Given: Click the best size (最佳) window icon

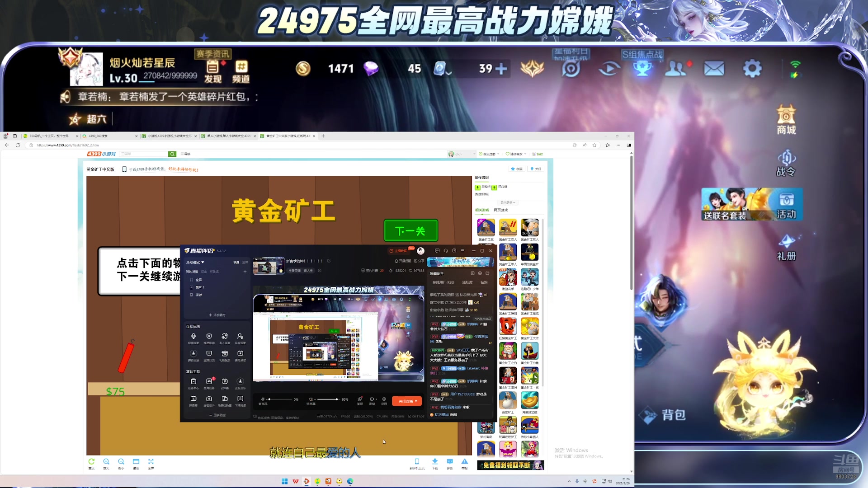Looking at the screenshot, I should [x=136, y=462].
